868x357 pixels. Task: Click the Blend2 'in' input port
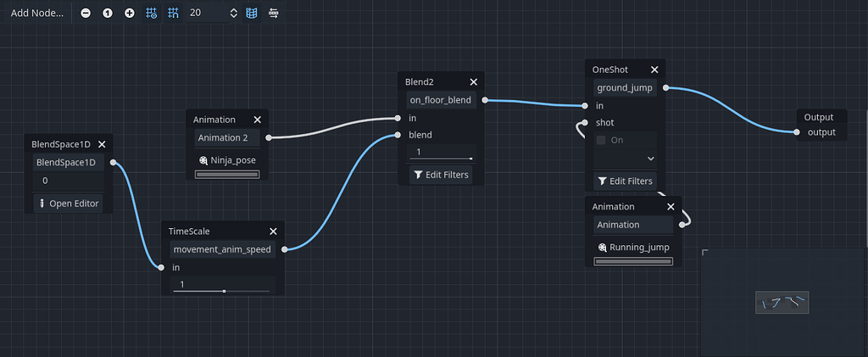coord(398,118)
